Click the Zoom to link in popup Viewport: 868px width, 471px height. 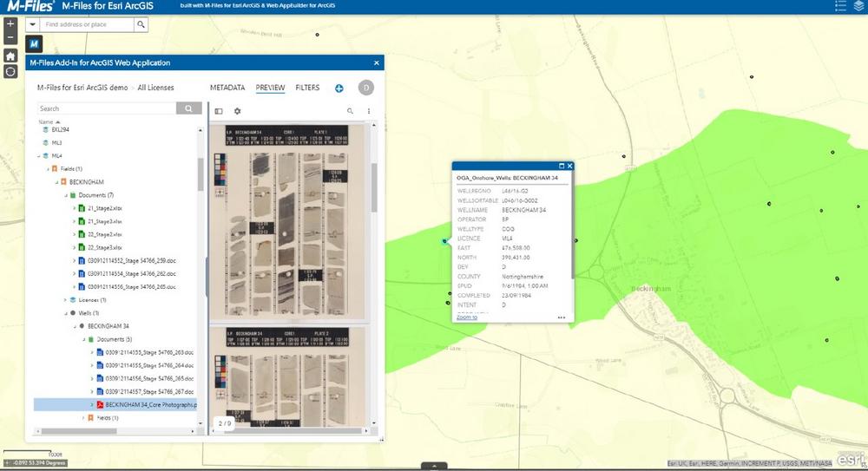click(466, 317)
